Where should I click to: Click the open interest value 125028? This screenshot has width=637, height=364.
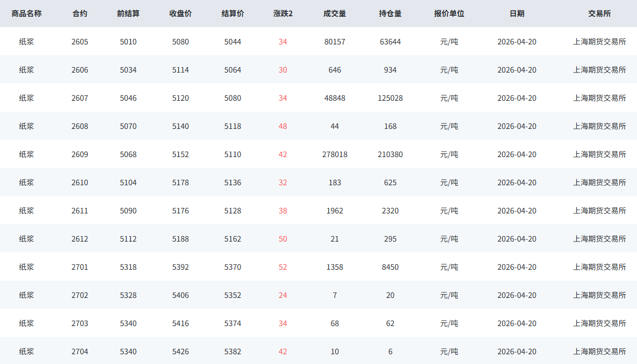(x=390, y=98)
